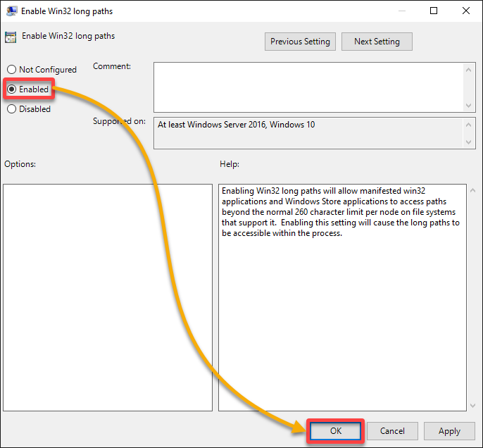Click the 'Enable Win32 long paths' setting heading

(68, 36)
